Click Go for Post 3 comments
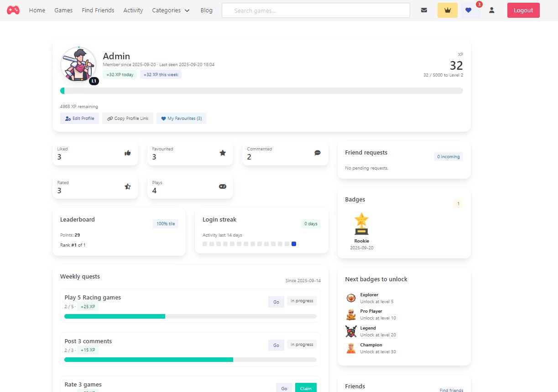 click(276, 346)
